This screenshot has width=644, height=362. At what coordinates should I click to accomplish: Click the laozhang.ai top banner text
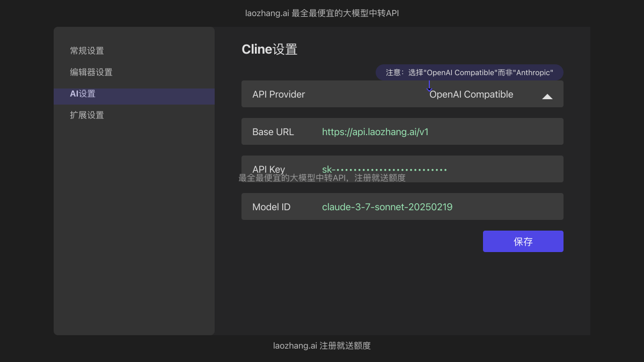[322, 13]
